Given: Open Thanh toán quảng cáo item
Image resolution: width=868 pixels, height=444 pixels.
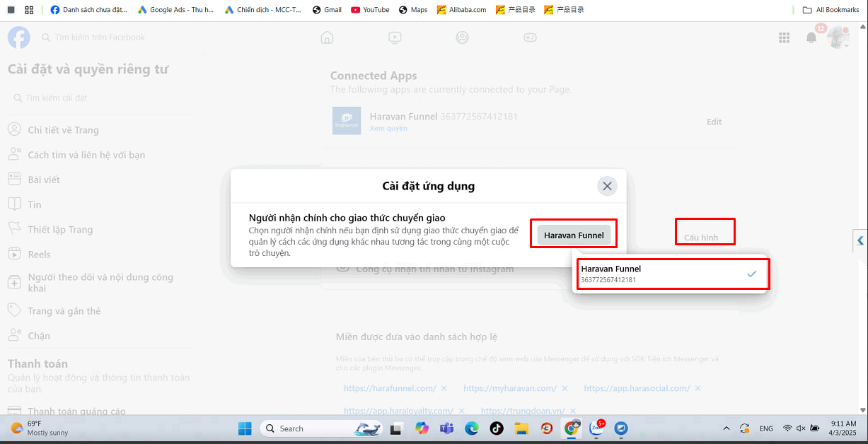Looking at the screenshot, I should (98, 411).
